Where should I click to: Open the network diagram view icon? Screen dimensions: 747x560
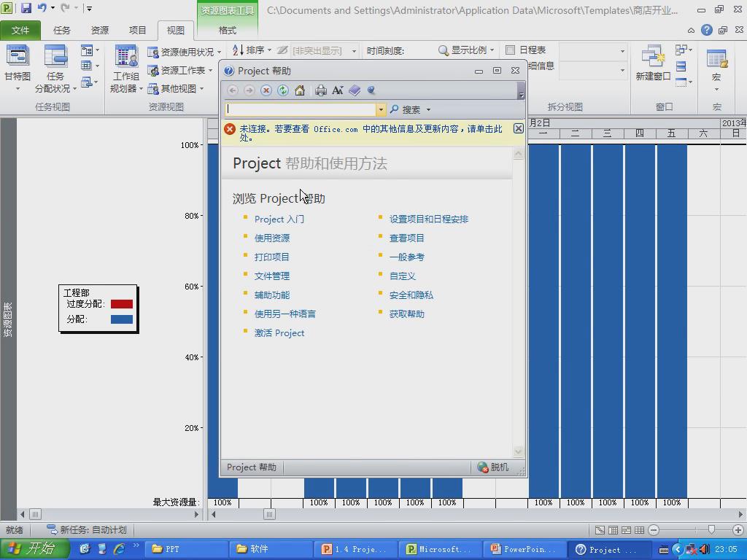coord(87,50)
